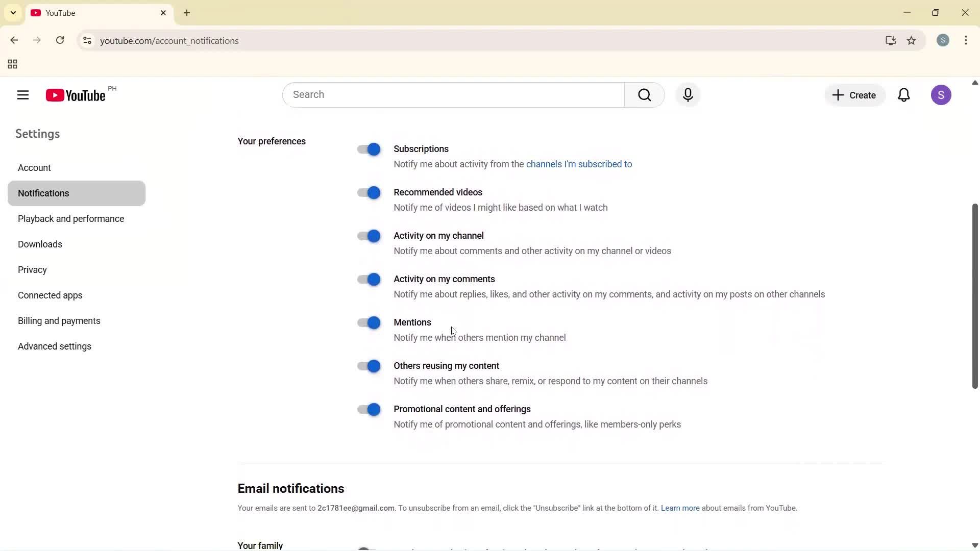Open the notifications bell
980x551 pixels.
(904, 95)
